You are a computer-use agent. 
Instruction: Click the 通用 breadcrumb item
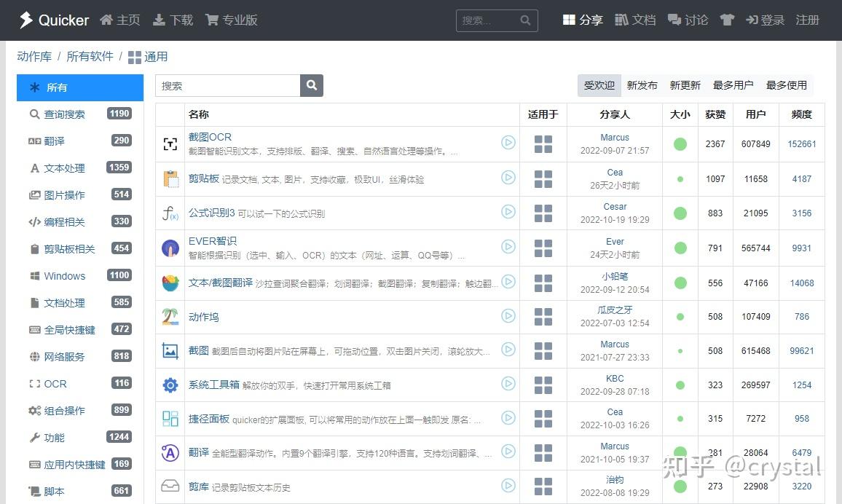pyautogui.click(x=148, y=57)
